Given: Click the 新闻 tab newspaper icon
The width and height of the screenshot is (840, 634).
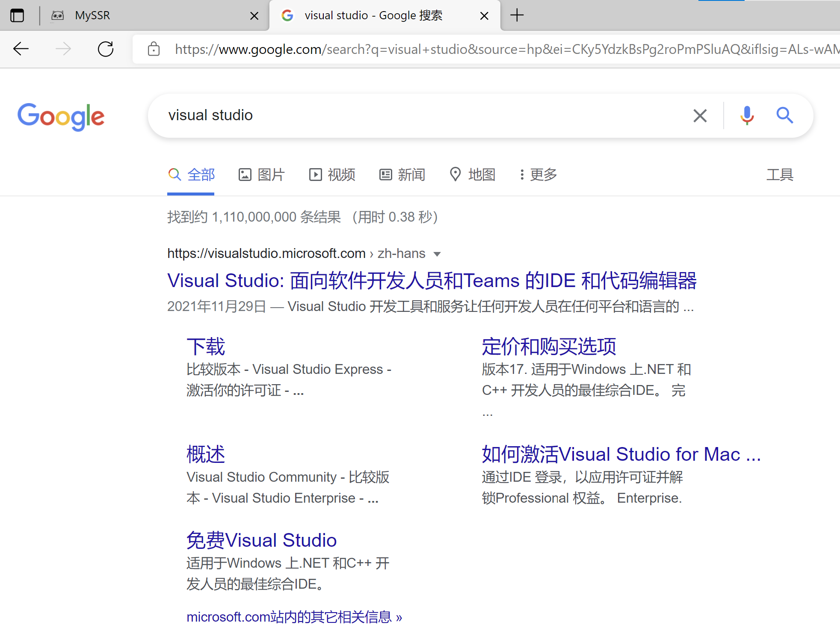Looking at the screenshot, I should (x=385, y=175).
